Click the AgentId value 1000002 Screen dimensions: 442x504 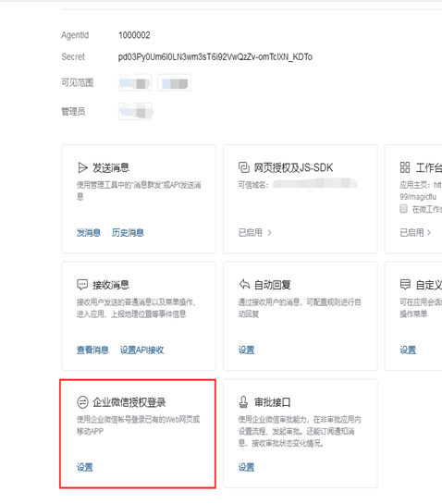point(134,35)
